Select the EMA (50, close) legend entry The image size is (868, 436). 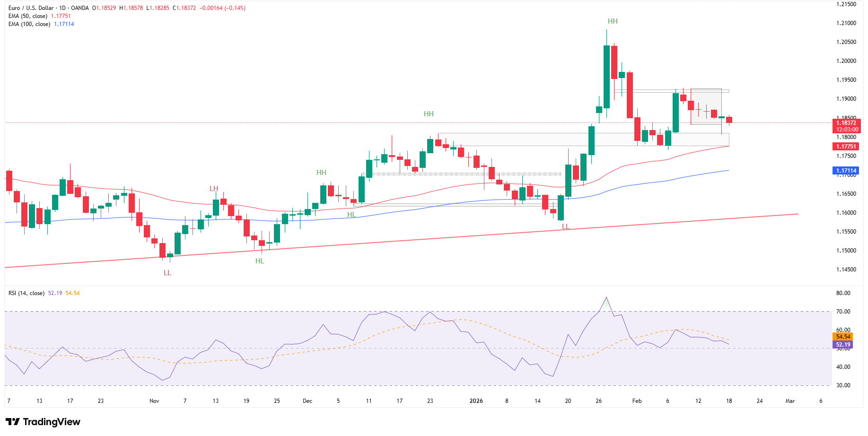pyautogui.click(x=27, y=16)
